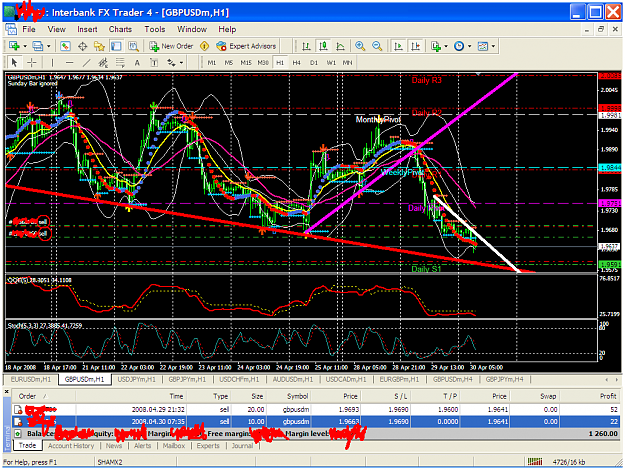Screen dimensions: 625x470
Task: Select the 20.00 lot sell order row
Action: (x=316, y=409)
